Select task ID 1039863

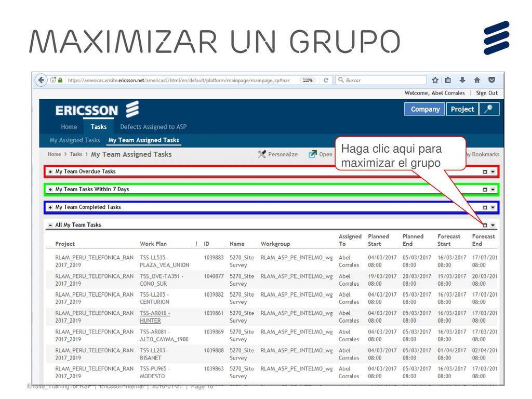[214, 369]
